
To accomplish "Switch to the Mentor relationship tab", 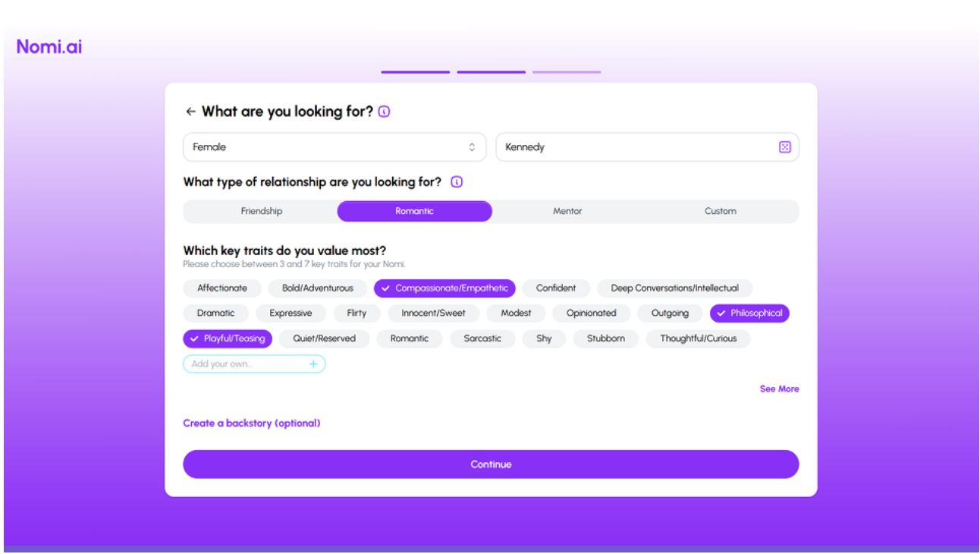I will tap(567, 212).
